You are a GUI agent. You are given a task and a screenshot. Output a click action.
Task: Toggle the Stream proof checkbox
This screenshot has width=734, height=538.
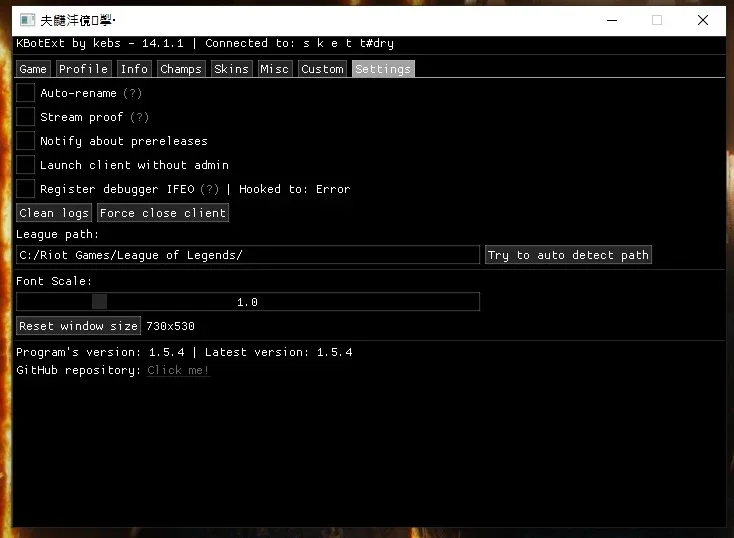pos(25,117)
